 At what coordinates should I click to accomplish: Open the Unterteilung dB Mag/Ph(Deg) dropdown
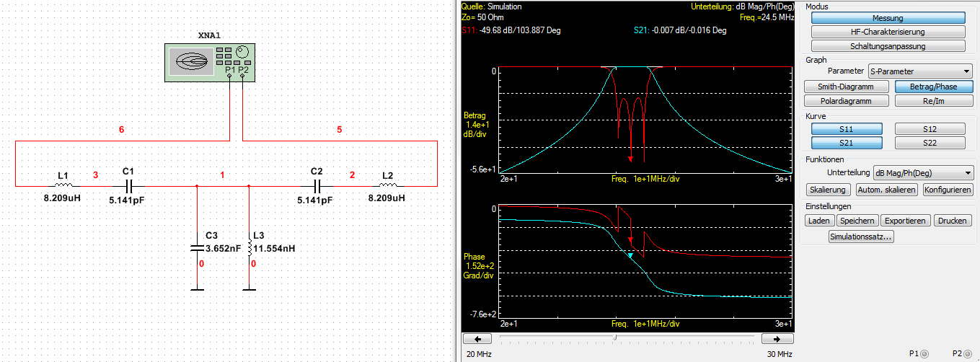coord(923,173)
